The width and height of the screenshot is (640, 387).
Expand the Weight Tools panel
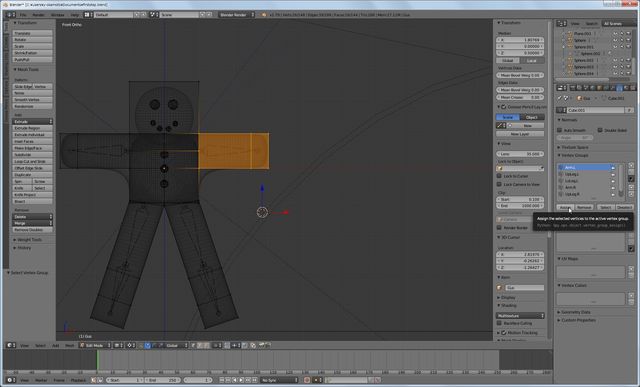[x=28, y=240]
